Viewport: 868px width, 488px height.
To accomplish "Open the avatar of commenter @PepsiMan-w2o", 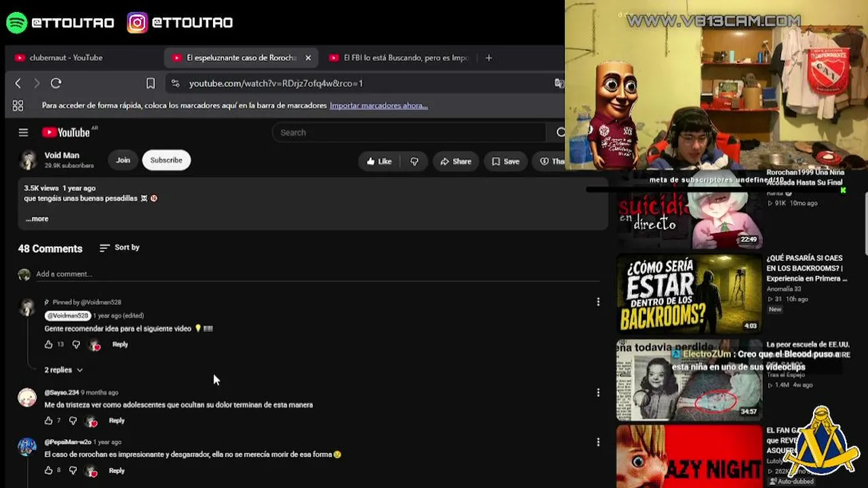I will [27, 447].
